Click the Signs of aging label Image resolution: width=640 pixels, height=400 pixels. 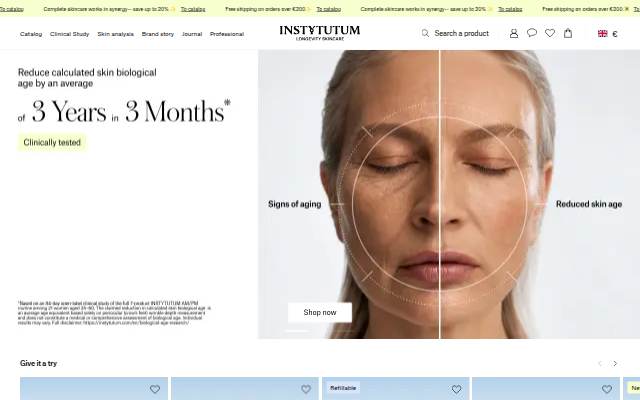click(x=295, y=204)
